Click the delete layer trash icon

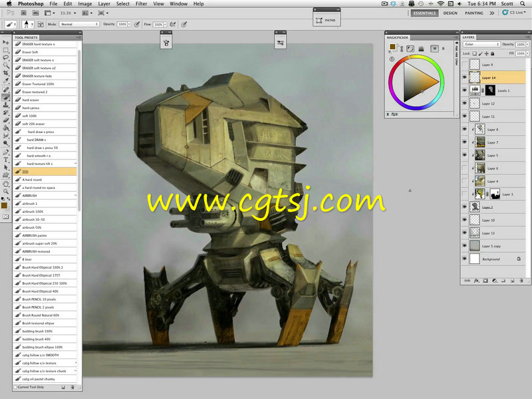point(521,281)
